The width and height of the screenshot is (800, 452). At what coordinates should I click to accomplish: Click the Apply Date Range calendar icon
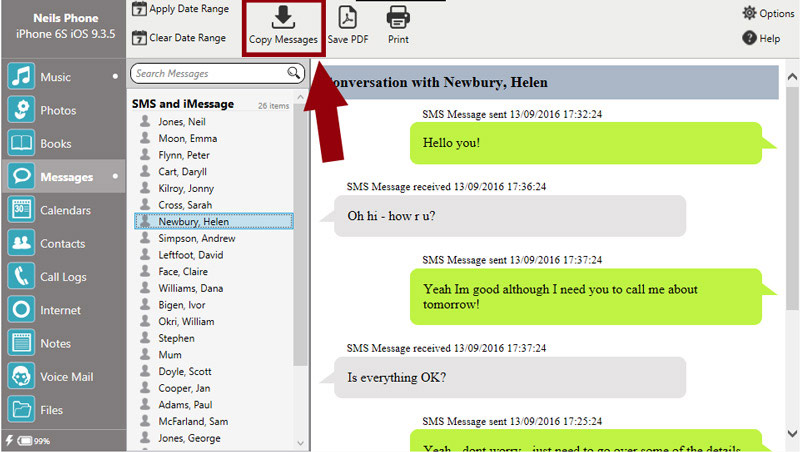(139, 9)
